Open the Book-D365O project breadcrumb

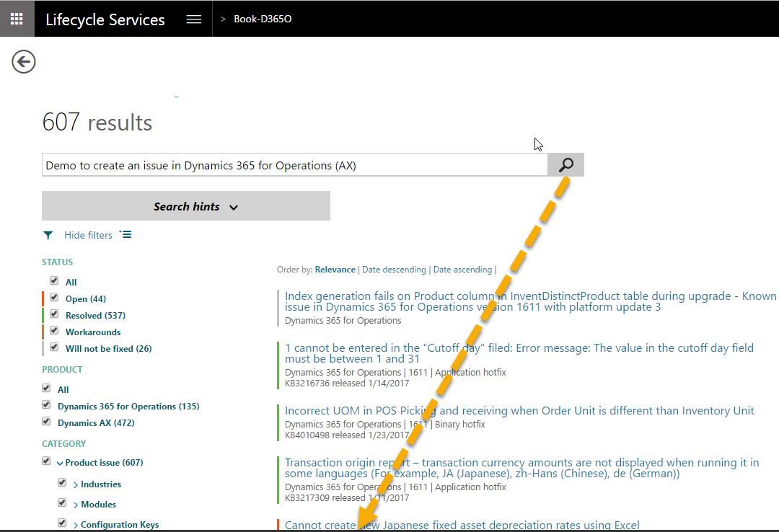(263, 19)
